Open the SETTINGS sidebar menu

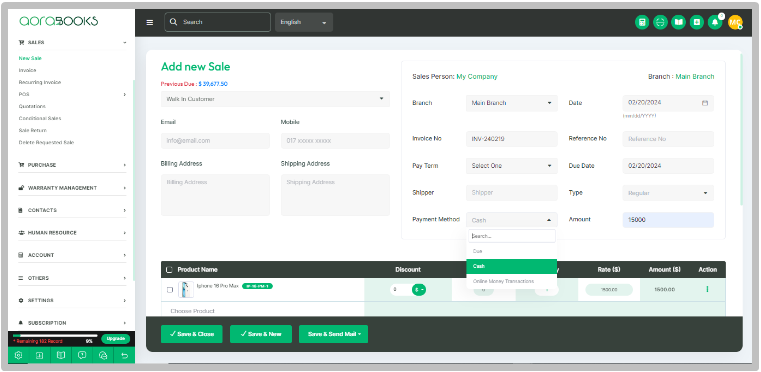[x=72, y=301]
